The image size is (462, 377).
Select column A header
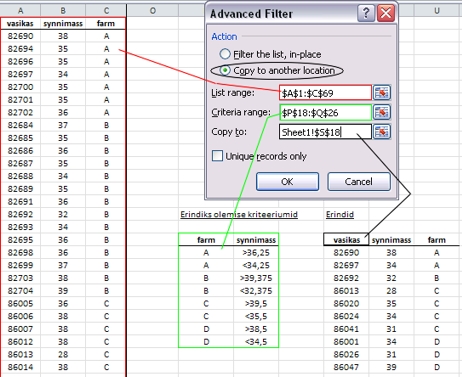point(21,11)
